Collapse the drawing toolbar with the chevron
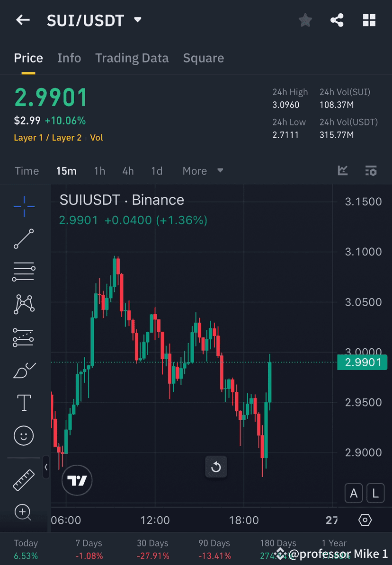Viewport: 392px width, 565px height. (x=46, y=468)
